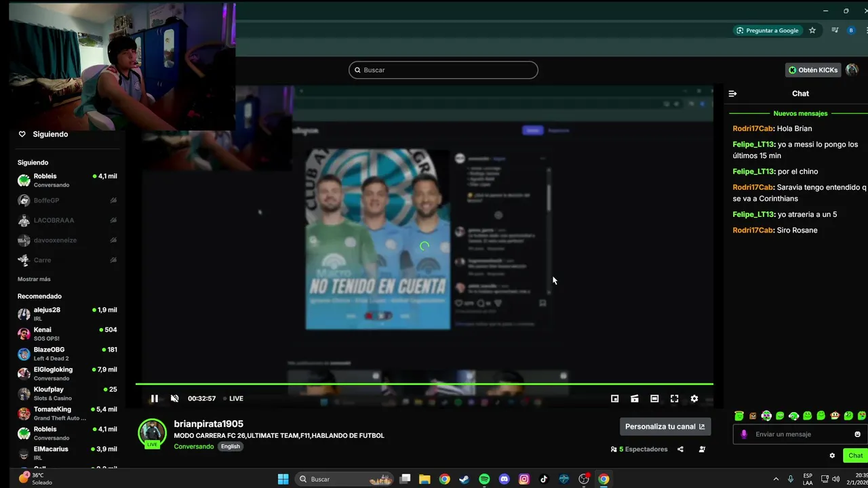Open Instagram from the taskbar

click(x=524, y=479)
